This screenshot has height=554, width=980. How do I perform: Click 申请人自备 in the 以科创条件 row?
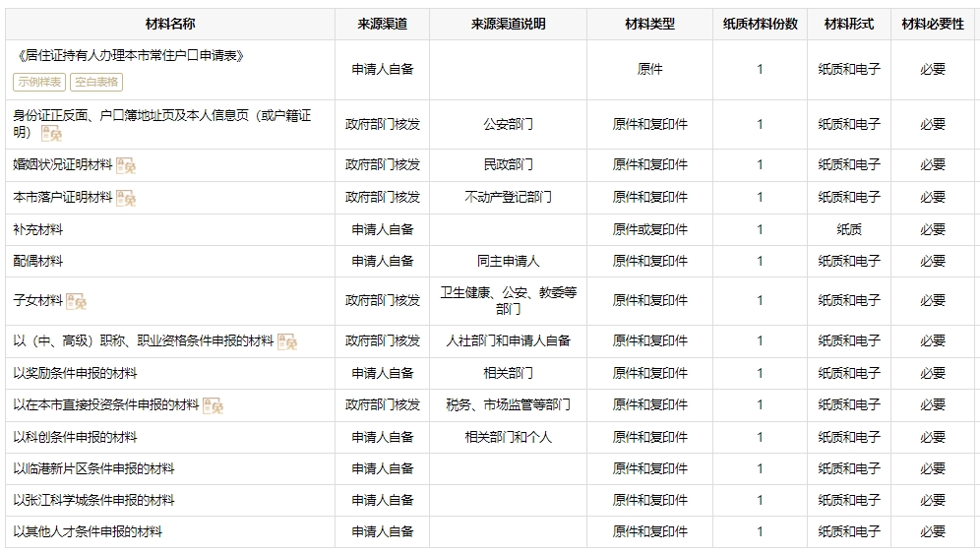pyautogui.click(x=382, y=437)
